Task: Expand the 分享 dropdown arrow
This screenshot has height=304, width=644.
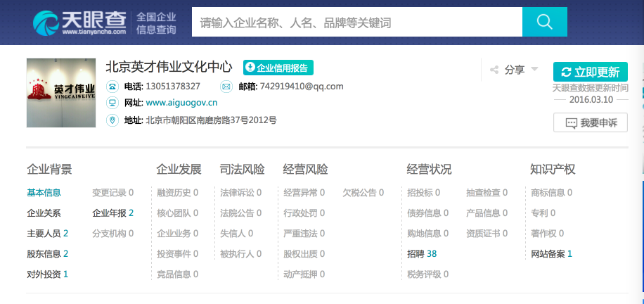Action: coord(534,69)
